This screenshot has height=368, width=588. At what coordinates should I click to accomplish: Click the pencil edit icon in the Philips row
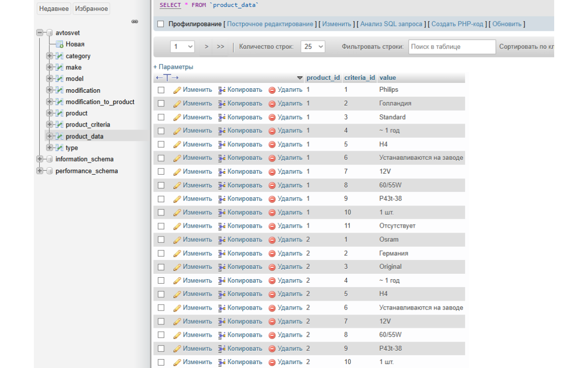point(177,90)
